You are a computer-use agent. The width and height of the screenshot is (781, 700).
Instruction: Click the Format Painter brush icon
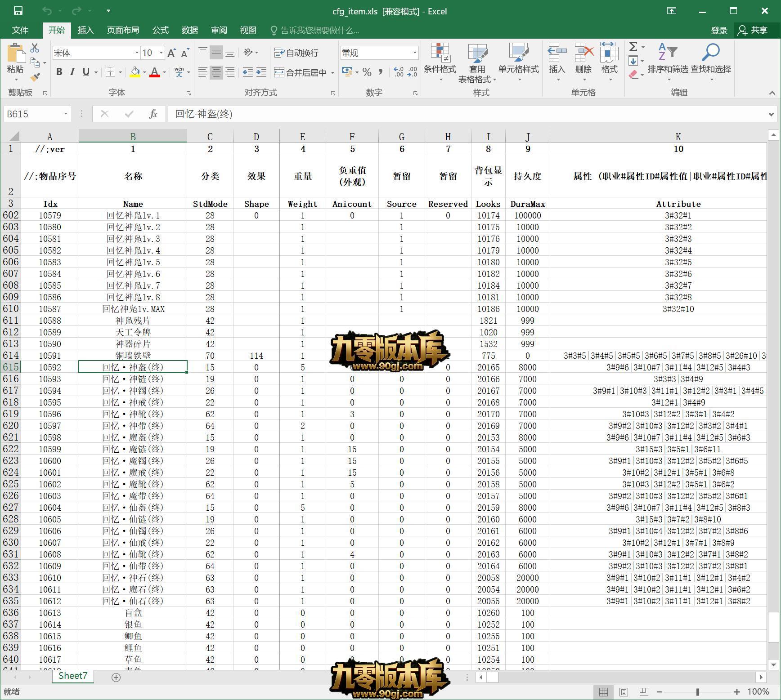point(35,77)
